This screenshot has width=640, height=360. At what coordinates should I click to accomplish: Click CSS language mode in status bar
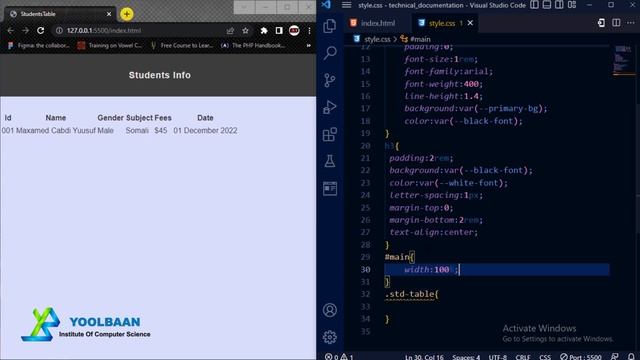pos(545,357)
